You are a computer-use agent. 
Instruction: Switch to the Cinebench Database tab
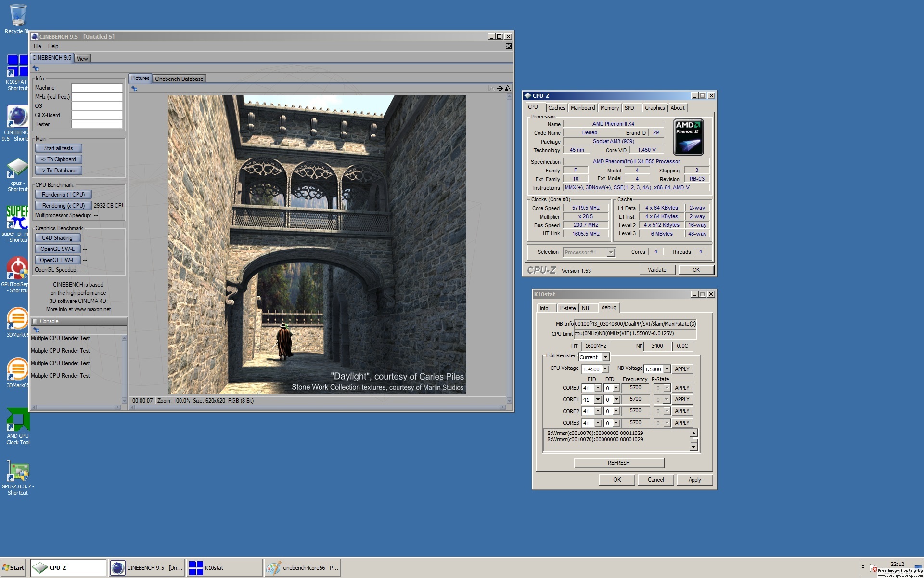(179, 79)
